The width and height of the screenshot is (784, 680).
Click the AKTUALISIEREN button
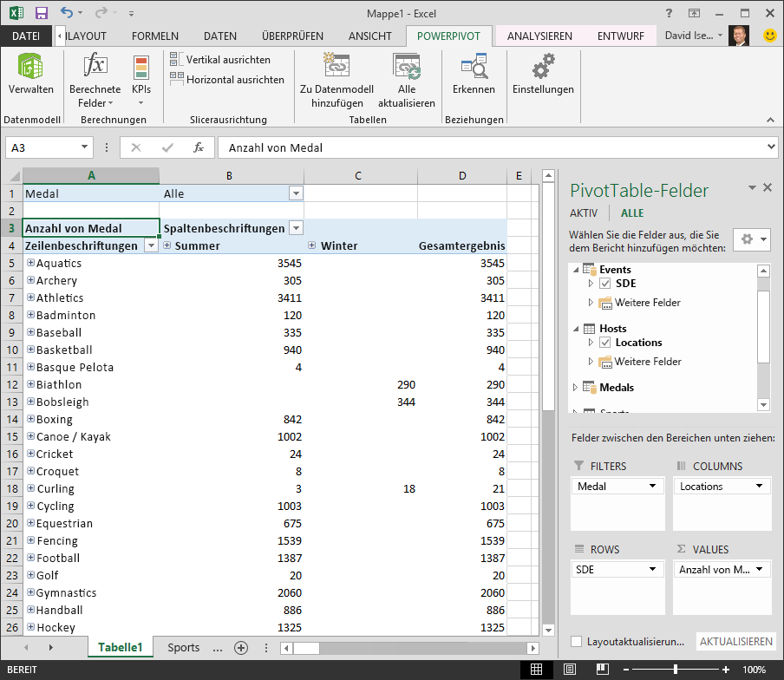(735, 641)
